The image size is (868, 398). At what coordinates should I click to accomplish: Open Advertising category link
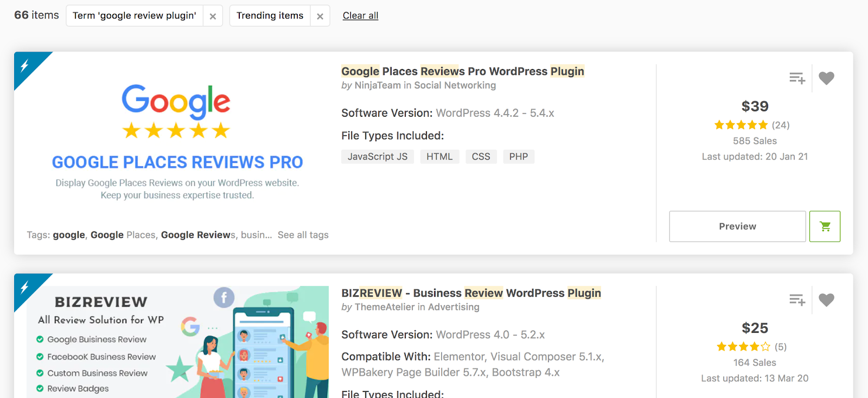(454, 307)
